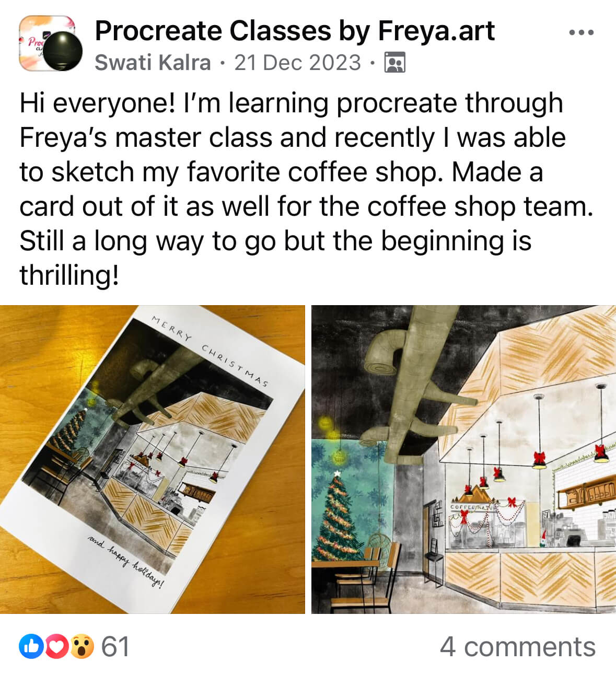
Task: Tap the "Merry Christmas" heading on the card
Action: coord(210,351)
